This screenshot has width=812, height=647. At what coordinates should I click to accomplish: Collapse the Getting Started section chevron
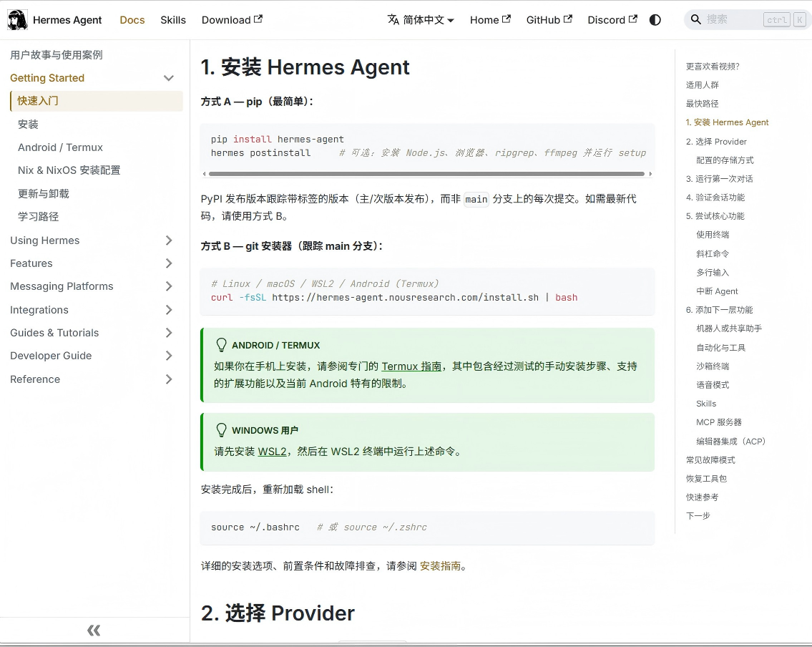point(168,78)
